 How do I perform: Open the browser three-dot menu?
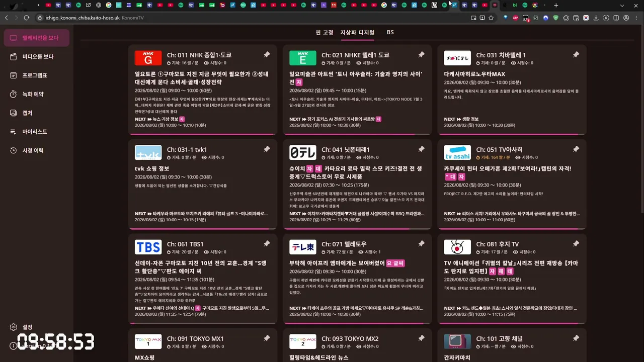(x=636, y=18)
